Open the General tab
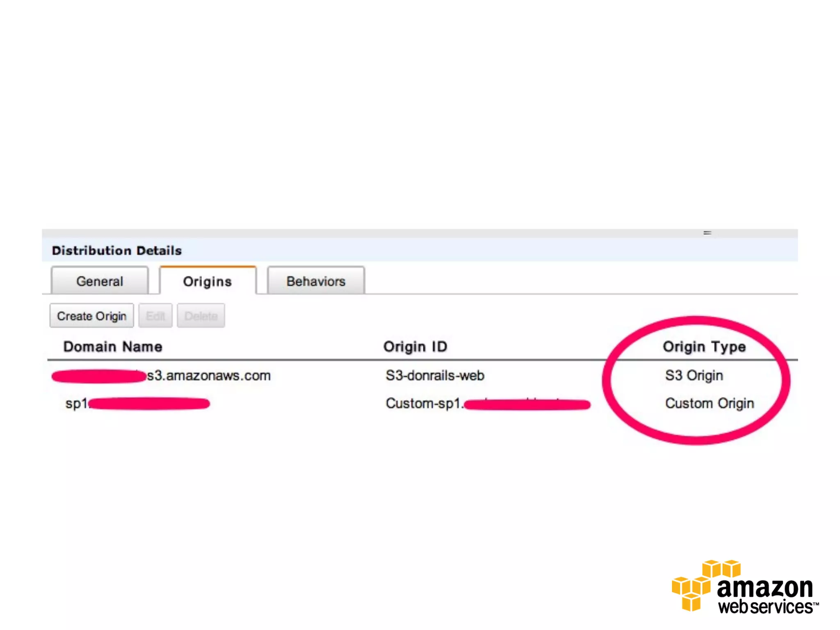This screenshot has height=630, width=840. click(x=99, y=281)
